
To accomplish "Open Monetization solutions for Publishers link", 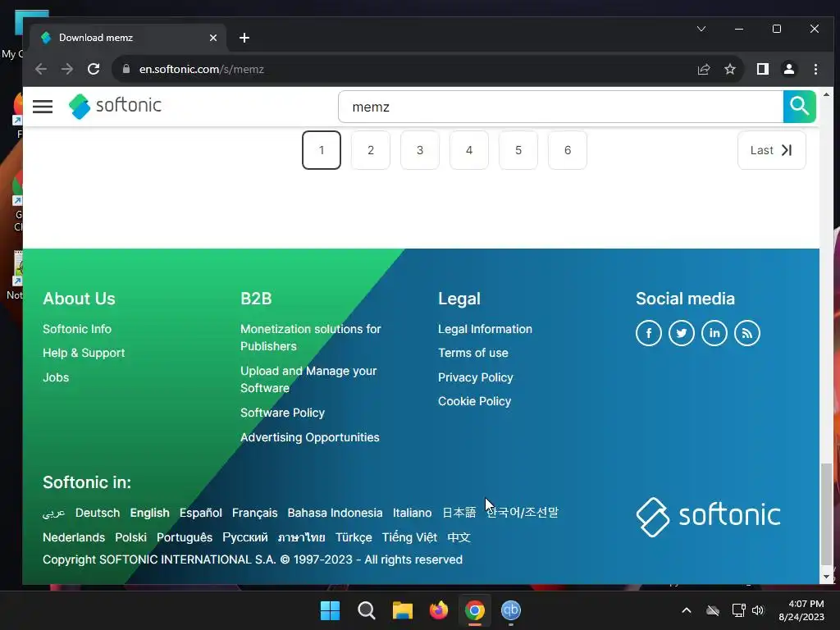I will click(x=310, y=337).
